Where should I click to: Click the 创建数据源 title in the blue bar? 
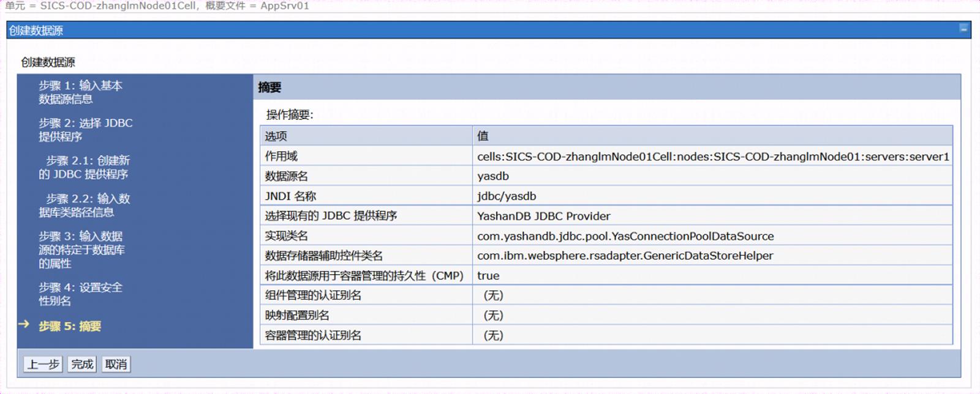(x=36, y=30)
